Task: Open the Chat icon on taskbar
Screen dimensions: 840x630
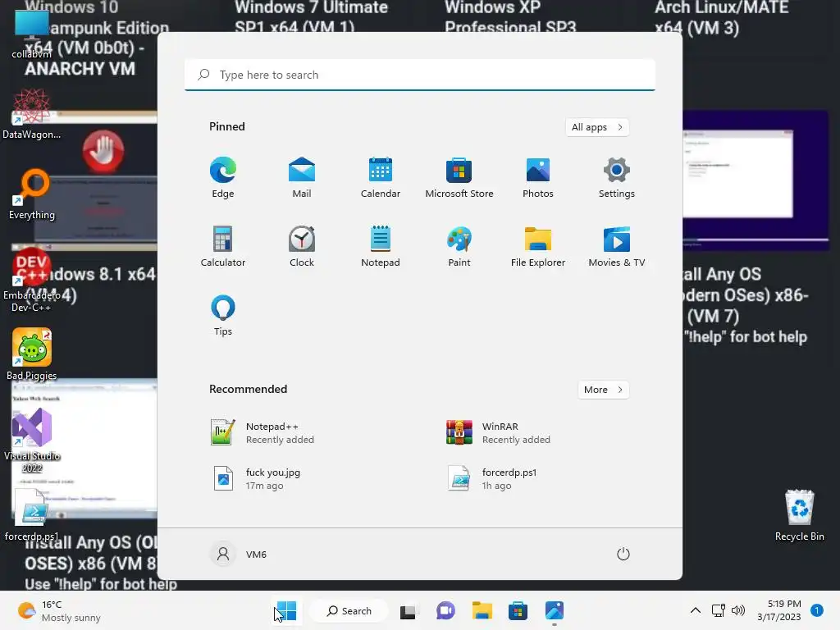Action: 445,610
